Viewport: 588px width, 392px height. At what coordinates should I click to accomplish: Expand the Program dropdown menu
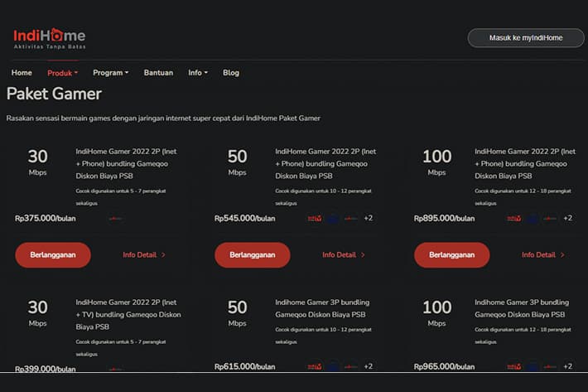coord(111,73)
